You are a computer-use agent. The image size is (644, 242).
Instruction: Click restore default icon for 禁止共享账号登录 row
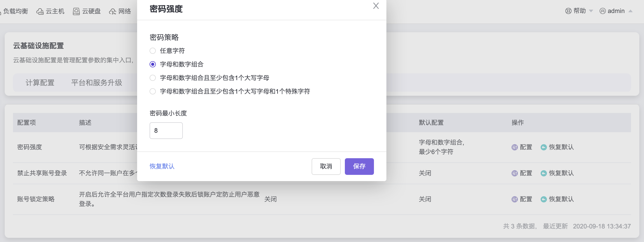[x=544, y=173]
